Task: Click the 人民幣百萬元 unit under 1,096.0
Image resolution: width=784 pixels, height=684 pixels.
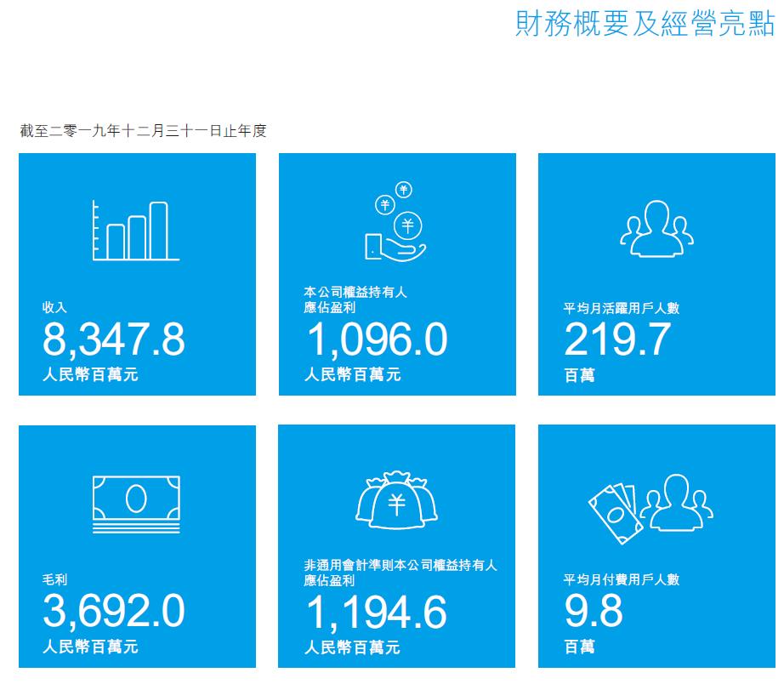Action: click(x=353, y=374)
